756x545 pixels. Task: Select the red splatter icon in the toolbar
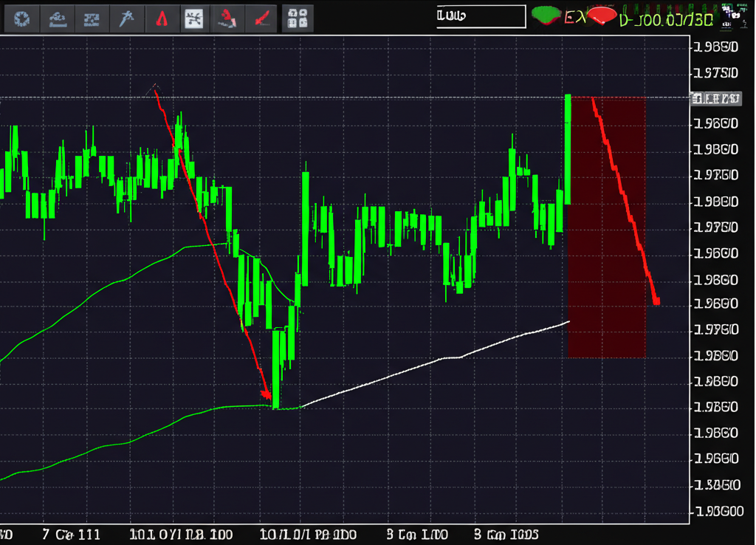coord(228,18)
